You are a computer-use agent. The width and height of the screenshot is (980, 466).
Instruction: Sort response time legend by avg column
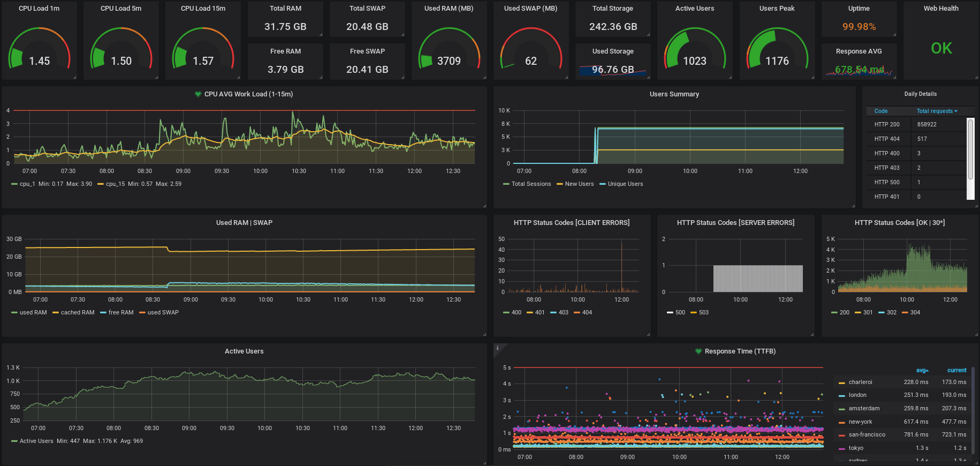(922, 370)
